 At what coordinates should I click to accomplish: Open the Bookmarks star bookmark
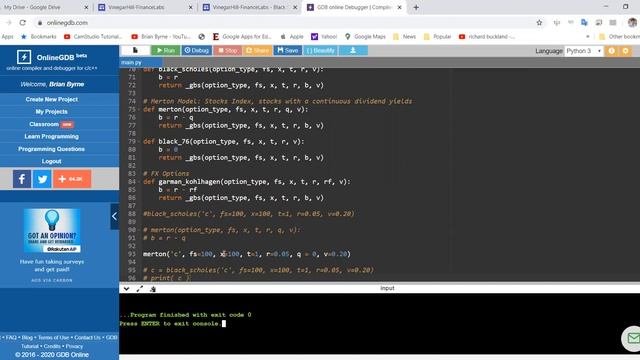click(39, 37)
